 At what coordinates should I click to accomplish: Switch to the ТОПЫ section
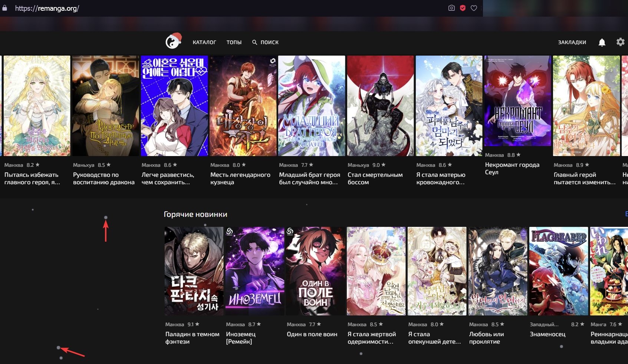pos(234,42)
